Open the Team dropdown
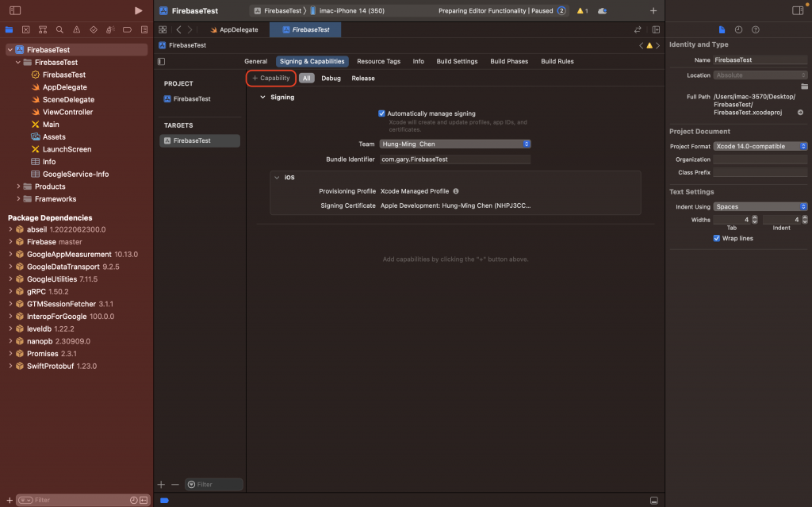This screenshot has width=812, height=507. pyautogui.click(x=455, y=144)
